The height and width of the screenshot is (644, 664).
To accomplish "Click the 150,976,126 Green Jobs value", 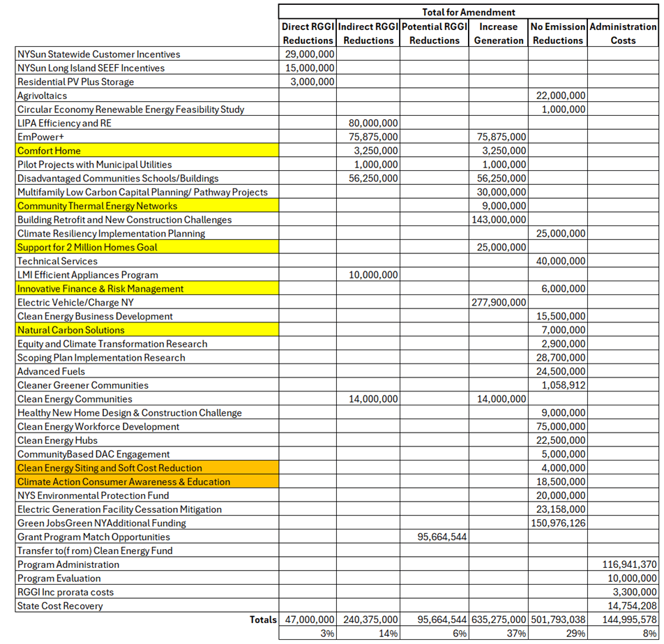I will 559,523.
